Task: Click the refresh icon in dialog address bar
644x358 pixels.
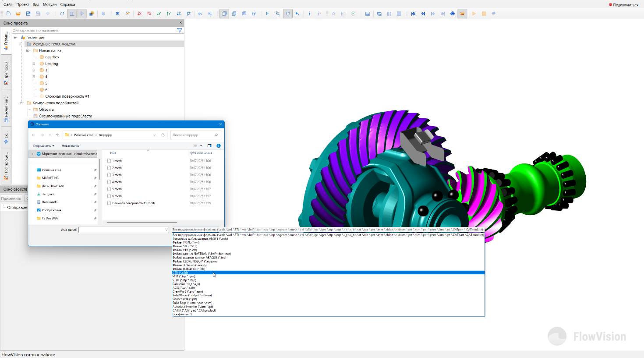Action: coord(163,135)
